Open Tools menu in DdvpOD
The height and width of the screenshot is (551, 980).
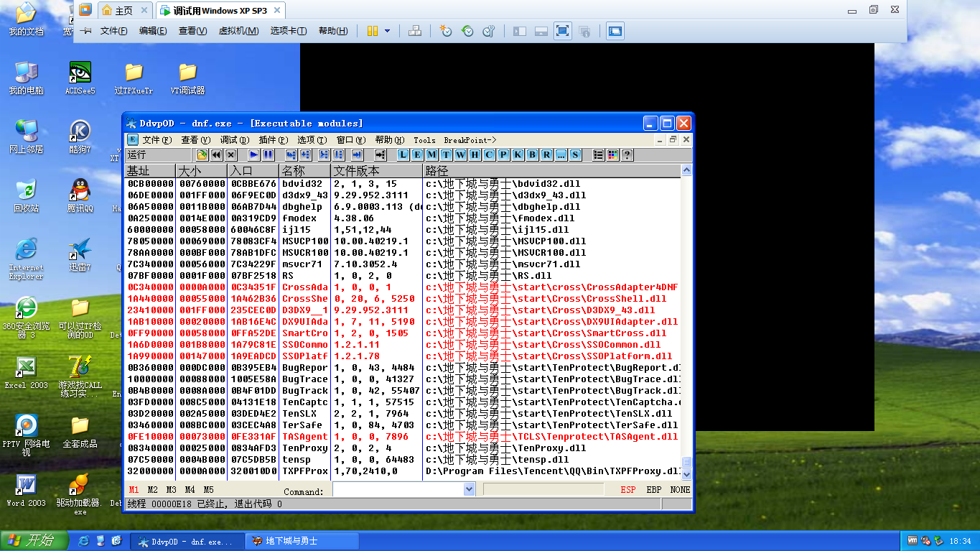424,140
